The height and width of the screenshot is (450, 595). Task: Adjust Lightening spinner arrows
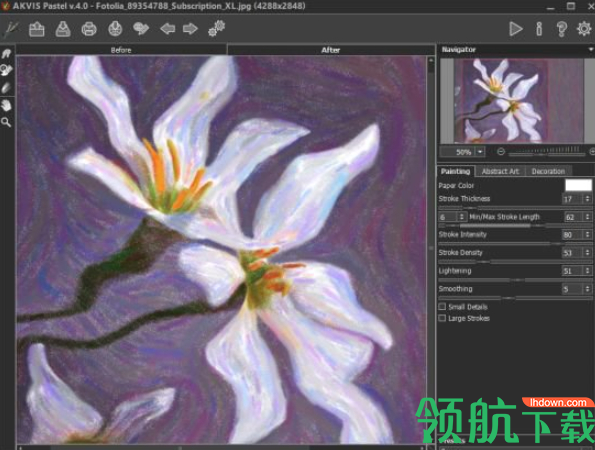pyautogui.click(x=587, y=271)
